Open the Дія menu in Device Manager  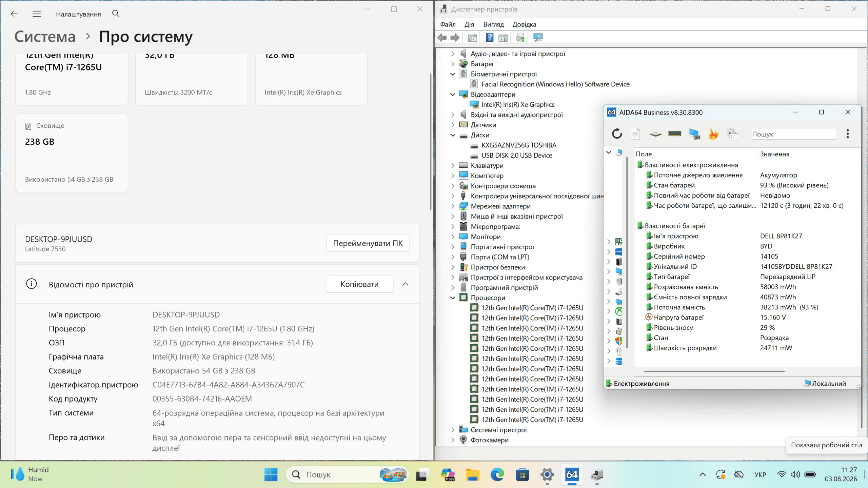tap(469, 24)
